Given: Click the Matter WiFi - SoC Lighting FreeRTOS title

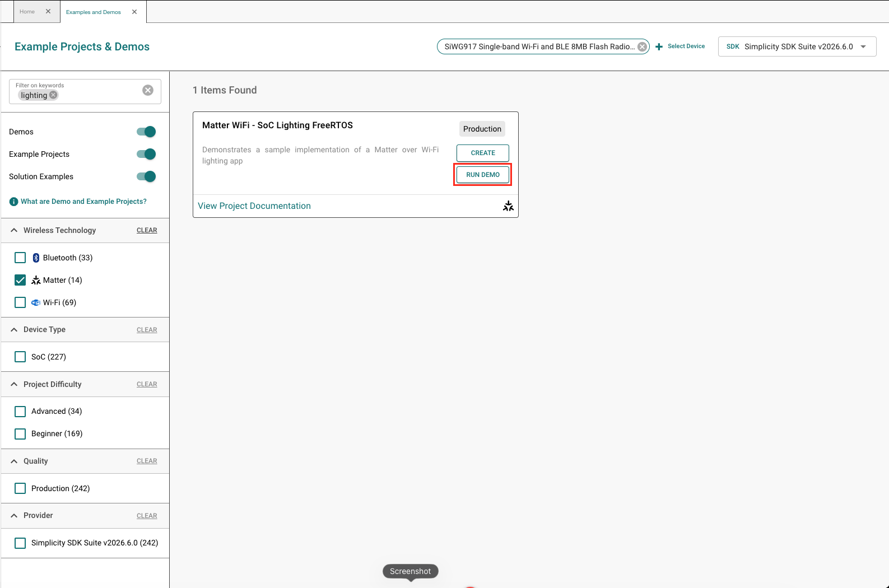Looking at the screenshot, I should [277, 125].
